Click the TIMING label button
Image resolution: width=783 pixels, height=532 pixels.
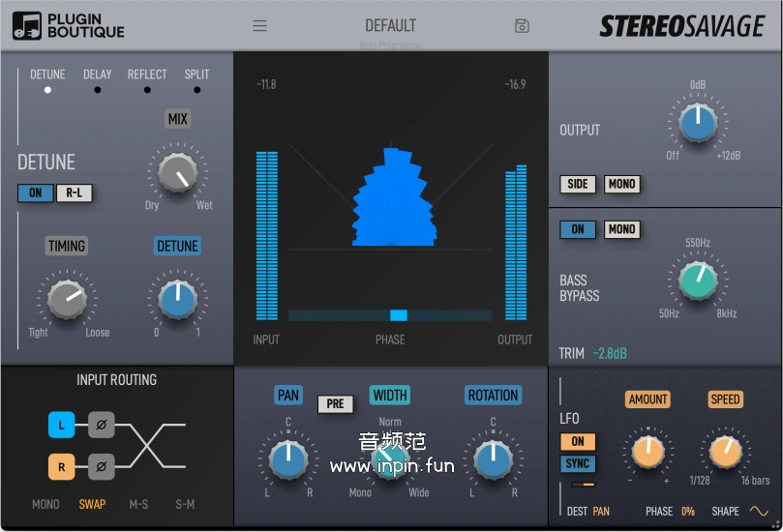67,246
